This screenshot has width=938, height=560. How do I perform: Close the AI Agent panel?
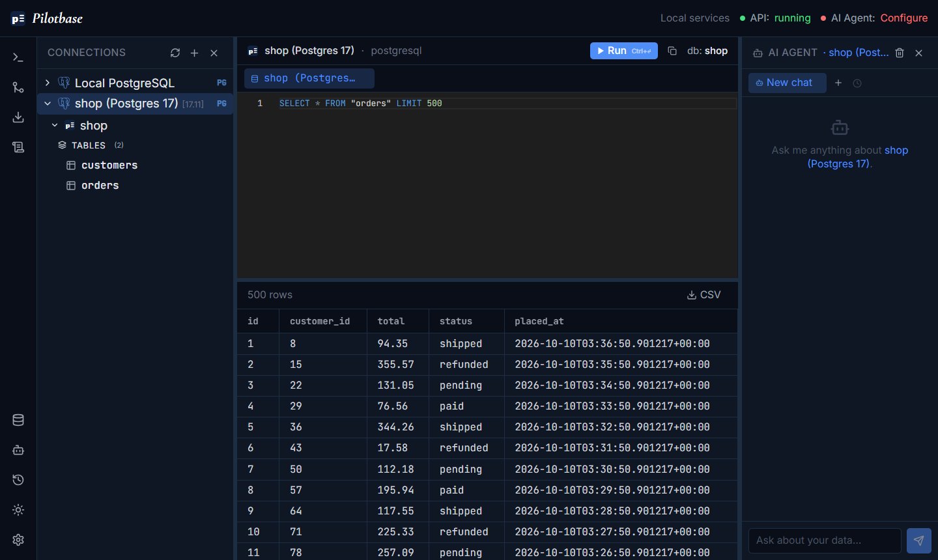click(919, 53)
